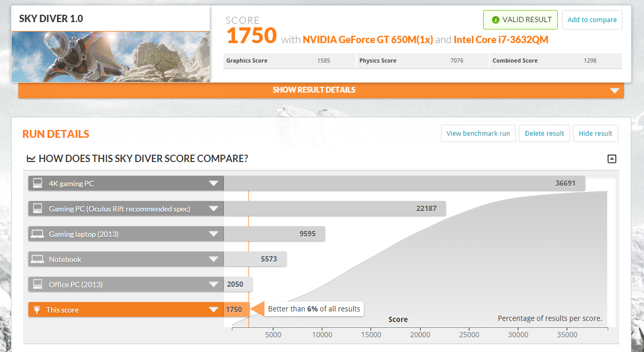
Task: Click the Graphics Score value 1585
Action: [x=324, y=61]
